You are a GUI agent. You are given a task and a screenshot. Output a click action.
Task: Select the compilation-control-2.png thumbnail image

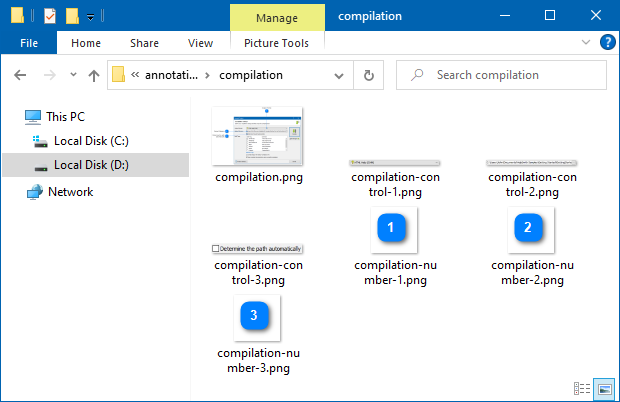tap(531, 162)
